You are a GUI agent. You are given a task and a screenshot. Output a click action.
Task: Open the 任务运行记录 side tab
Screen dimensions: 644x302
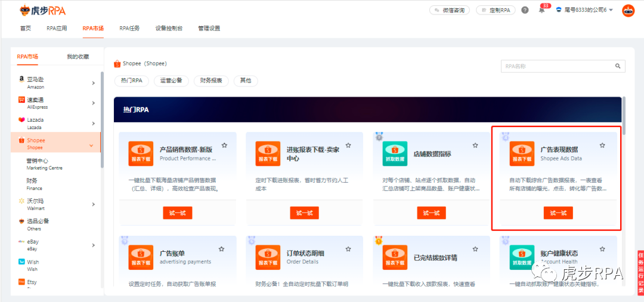pos(640,273)
